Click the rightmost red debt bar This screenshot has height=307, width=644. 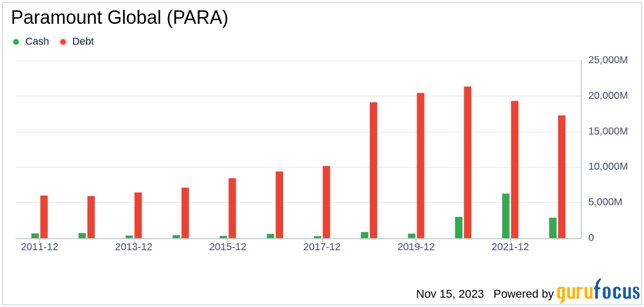point(562,177)
